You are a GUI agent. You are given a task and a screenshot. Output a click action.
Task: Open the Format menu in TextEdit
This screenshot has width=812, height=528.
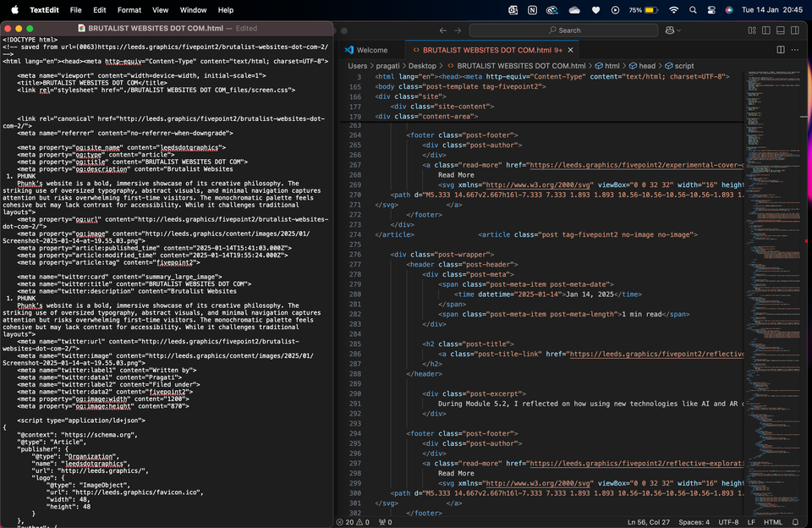coord(129,10)
